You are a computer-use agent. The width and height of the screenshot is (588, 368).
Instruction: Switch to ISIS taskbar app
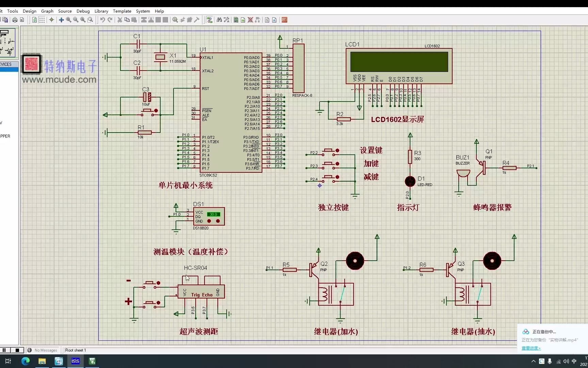coord(76,361)
